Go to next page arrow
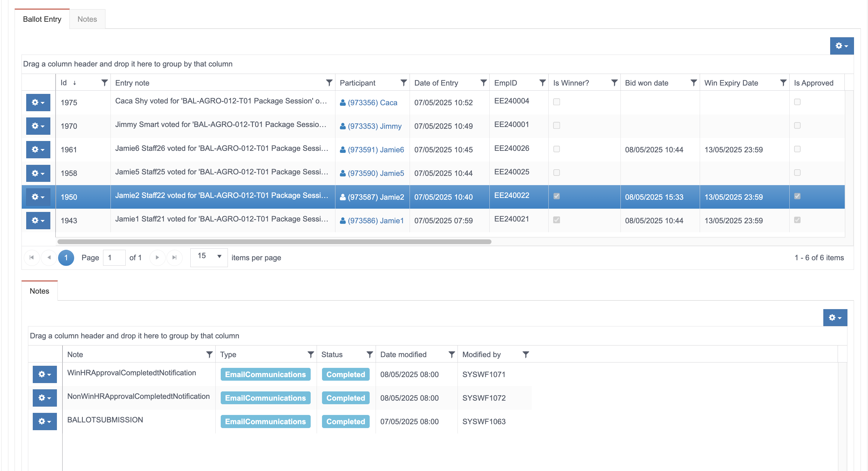The image size is (868, 471). tap(157, 257)
